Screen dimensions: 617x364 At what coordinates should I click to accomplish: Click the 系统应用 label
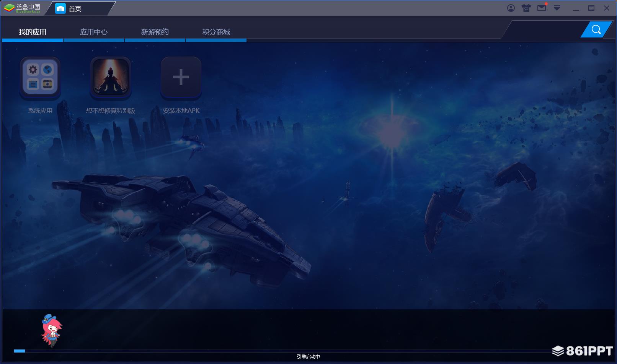[x=40, y=110]
